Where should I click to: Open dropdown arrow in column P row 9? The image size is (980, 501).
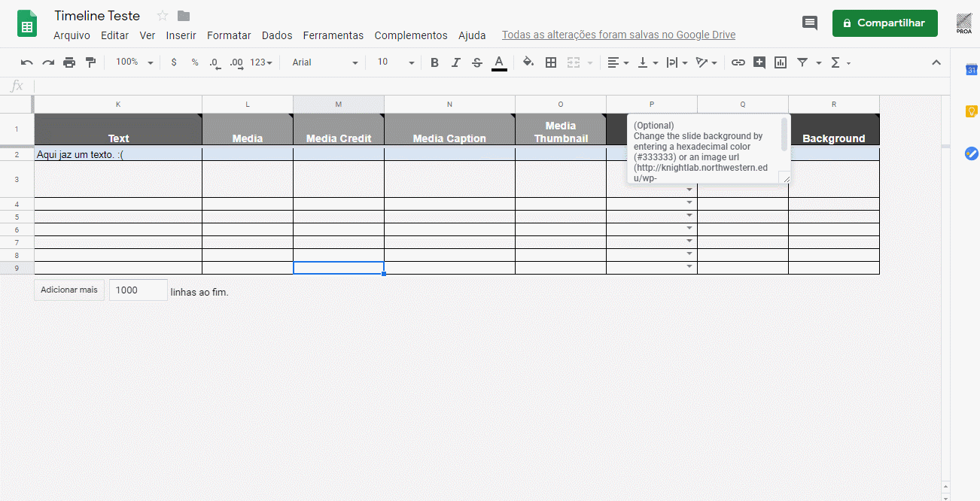pos(689,267)
